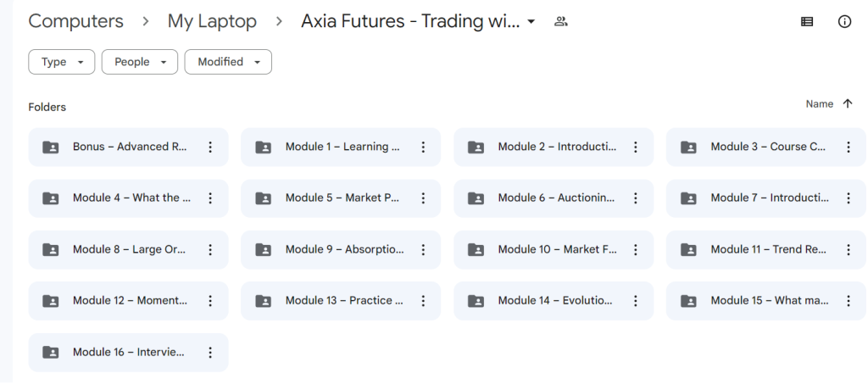Click the shared folder icon of Module 1

pyautogui.click(x=263, y=147)
